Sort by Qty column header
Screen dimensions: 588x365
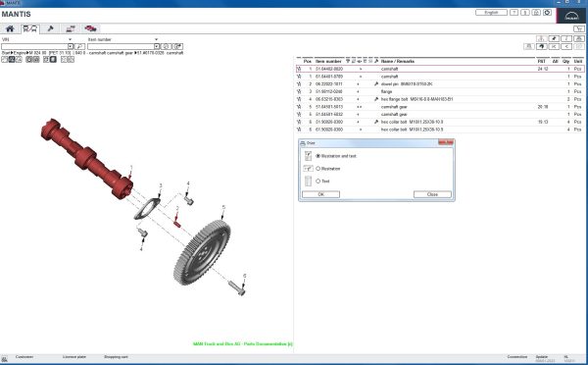[566, 61]
